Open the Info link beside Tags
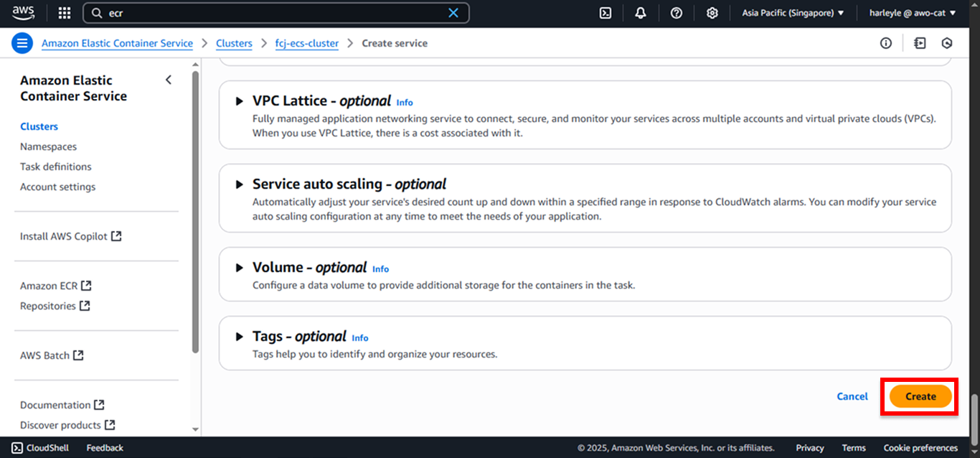This screenshot has width=980, height=458. pyautogui.click(x=360, y=338)
